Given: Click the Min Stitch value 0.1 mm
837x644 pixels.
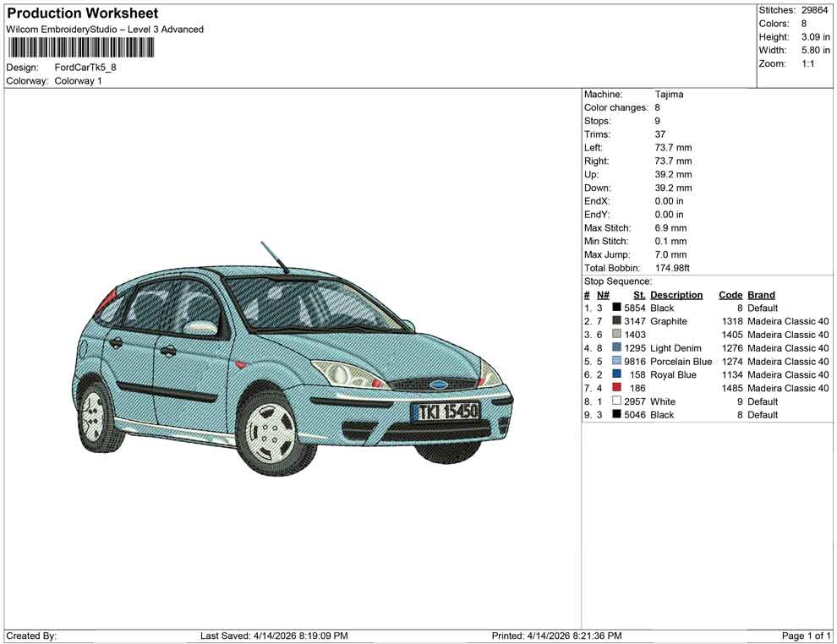Looking at the screenshot, I should (671, 241).
